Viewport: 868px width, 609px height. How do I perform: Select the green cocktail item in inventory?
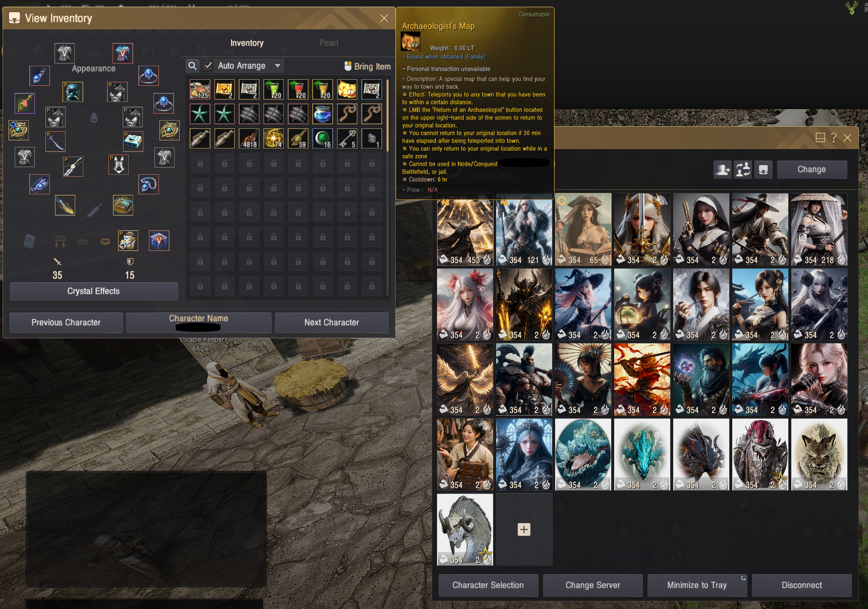[274, 89]
